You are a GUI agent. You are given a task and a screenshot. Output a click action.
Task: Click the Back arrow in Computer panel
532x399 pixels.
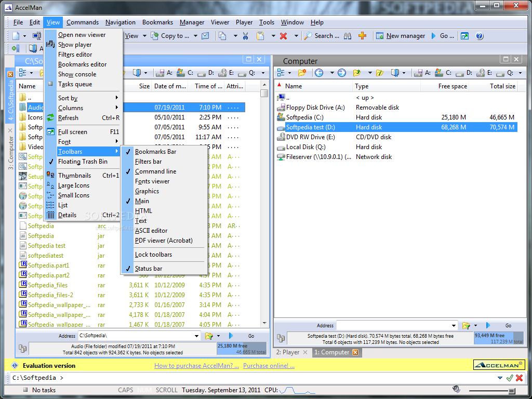coord(319,73)
